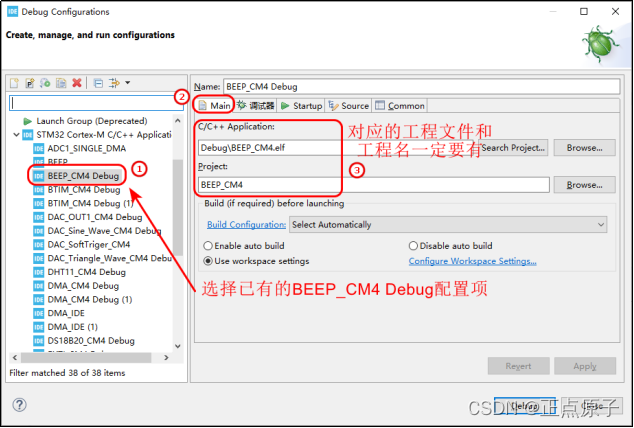634x428 pixels.
Task: Open the Build Configuration combo box
Action: (x=448, y=225)
